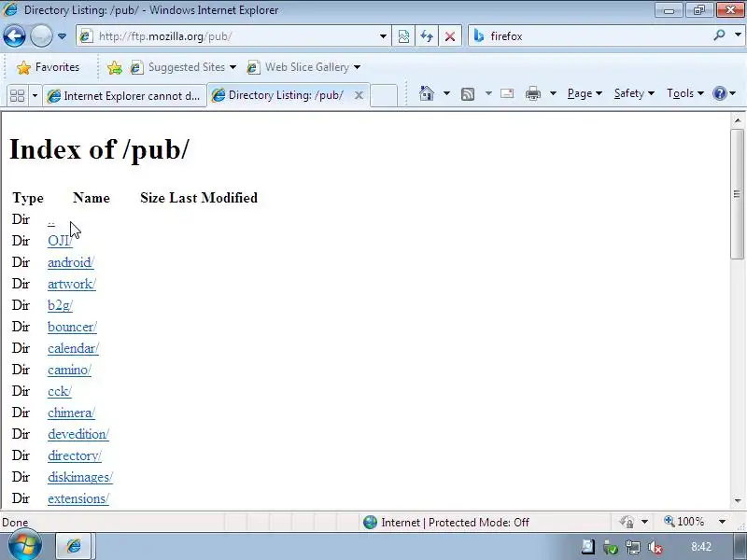
Task: Open the android/ directory link
Action: pos(71,262)
